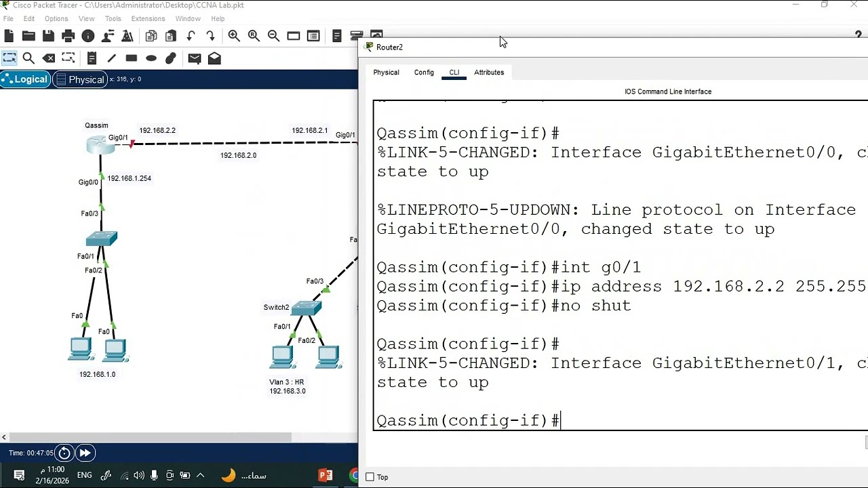
Task: Click inside the IOS CLI terminal
Action: [x=620, y=265]
